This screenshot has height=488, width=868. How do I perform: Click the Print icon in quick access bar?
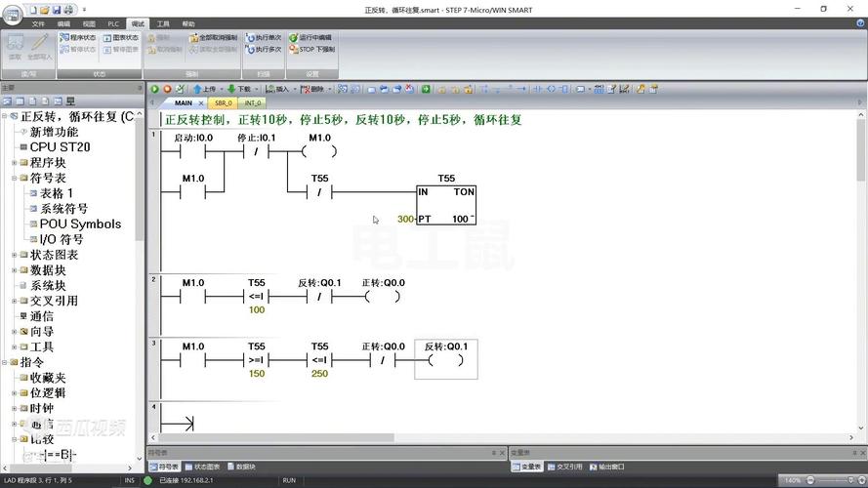(70, 9)
